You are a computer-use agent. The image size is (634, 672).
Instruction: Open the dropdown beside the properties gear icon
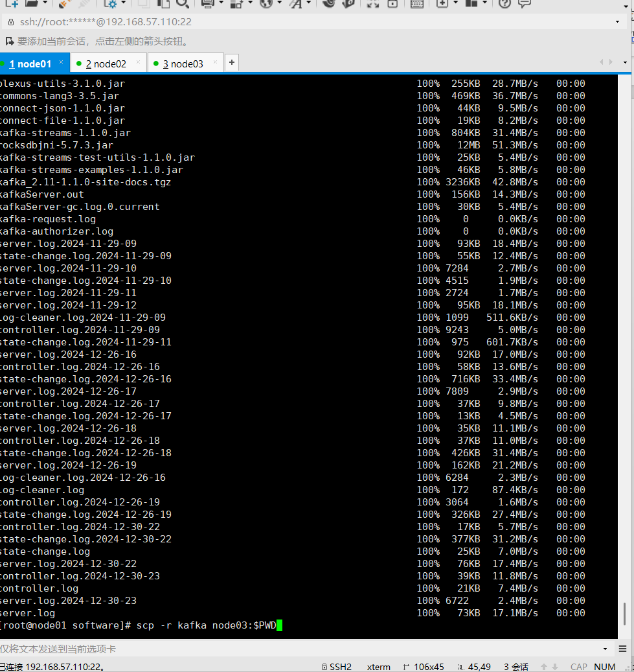pyautogui.click(x=124, y=3)
